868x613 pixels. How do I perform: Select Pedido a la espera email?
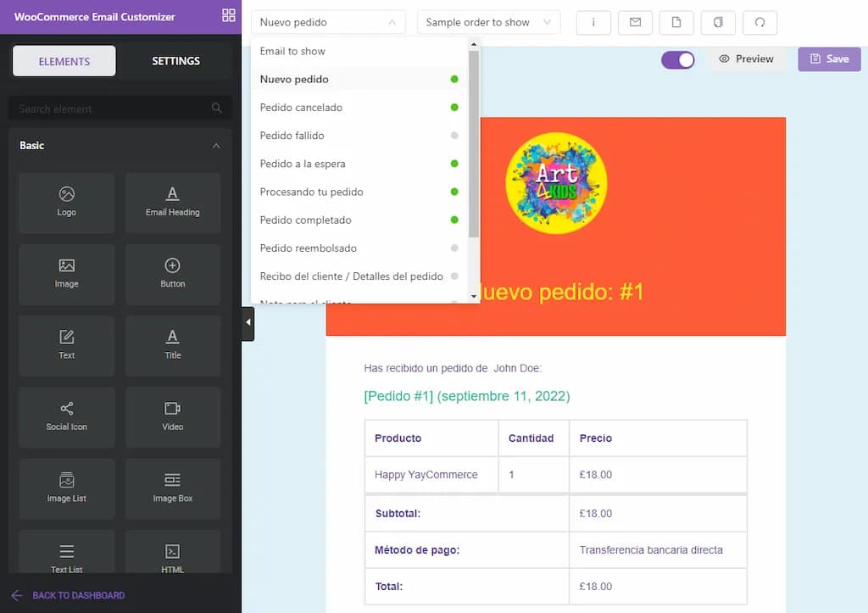coord(359,164)
